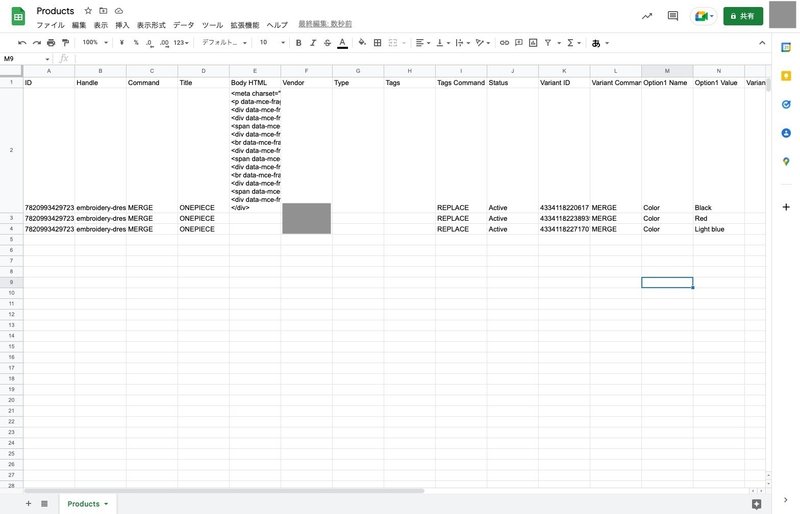Click the move to folder icon
This screenshot has height=514, width=800.
tap(103, 11)
